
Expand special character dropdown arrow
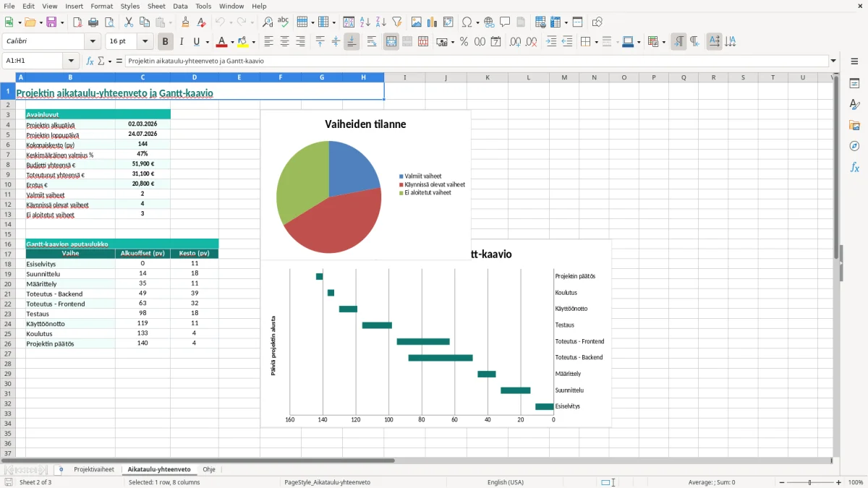(x=477, y=22)
